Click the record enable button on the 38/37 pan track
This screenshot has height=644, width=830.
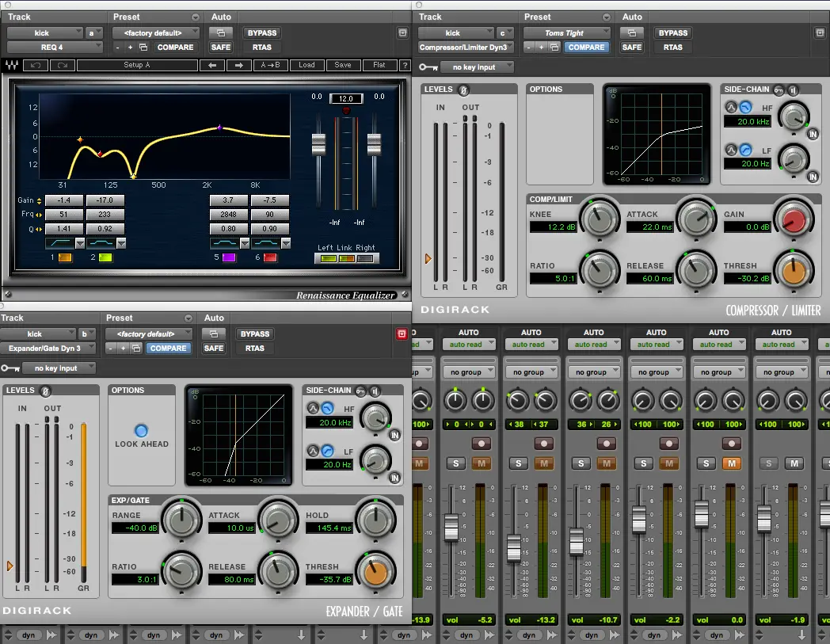[x=543, y=443]
